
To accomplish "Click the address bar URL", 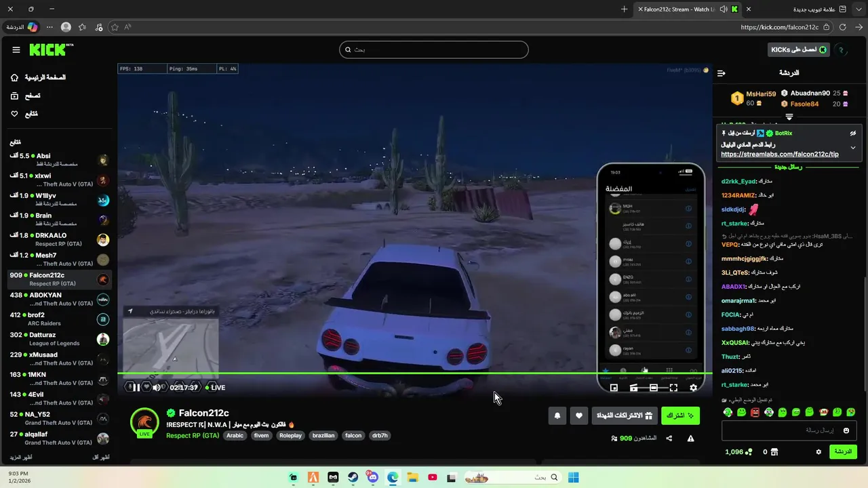I will coord(780,27).
